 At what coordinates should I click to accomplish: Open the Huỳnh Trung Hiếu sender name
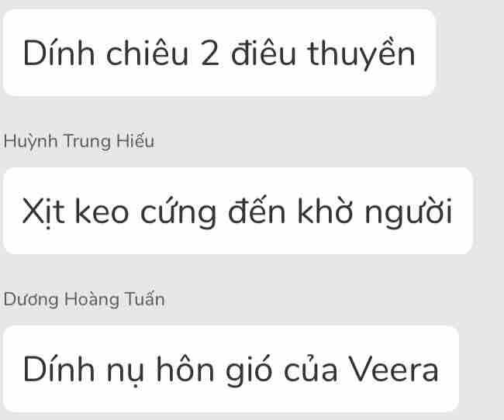79,141
